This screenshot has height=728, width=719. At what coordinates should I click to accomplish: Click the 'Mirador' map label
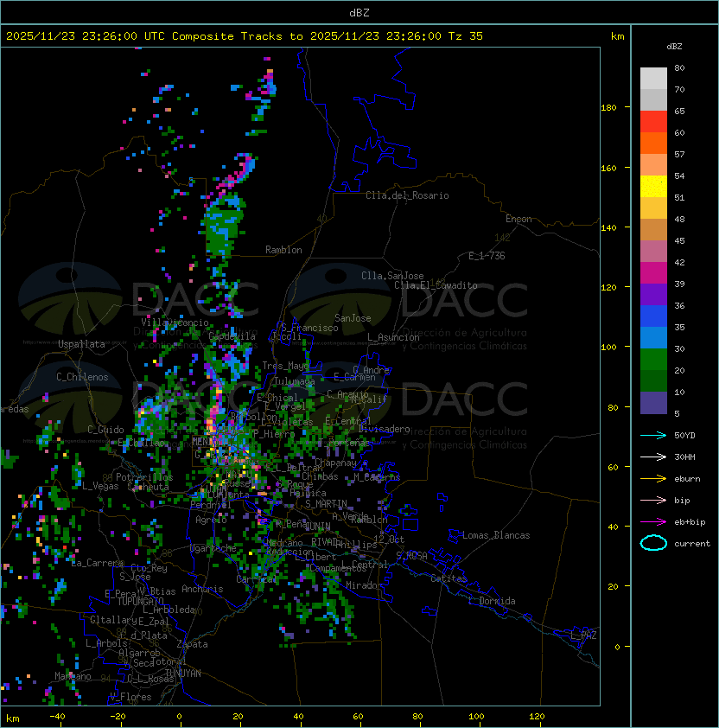pyautogui.click(x=365, y=585)
